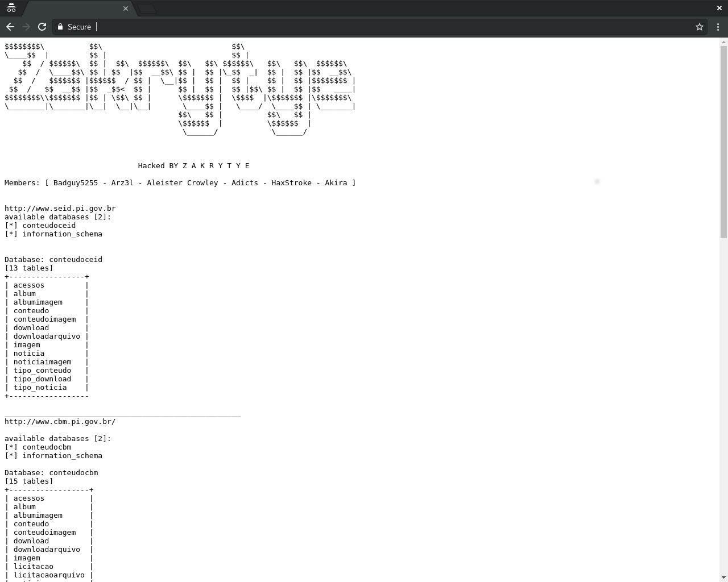Screen dimensions: 728x582
Task: Click '[*] conteudoceid' database entry
Action: click(x=40, y=226)
